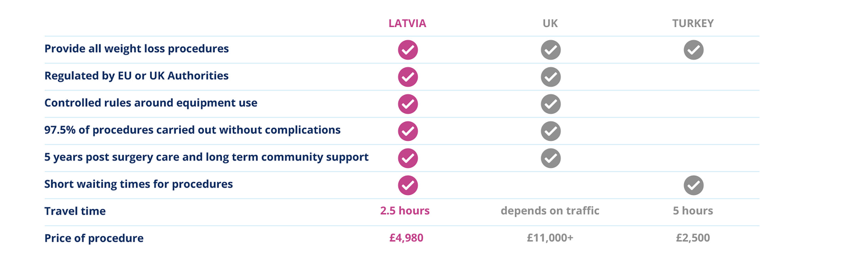
Task: Click Turkey checkmark for weight loss procedures
Action: point(693,50)
